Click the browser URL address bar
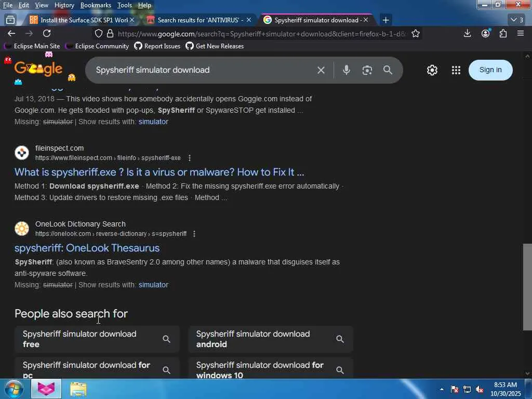Screen dimensions: 532x399 click(x=261, y=34)
